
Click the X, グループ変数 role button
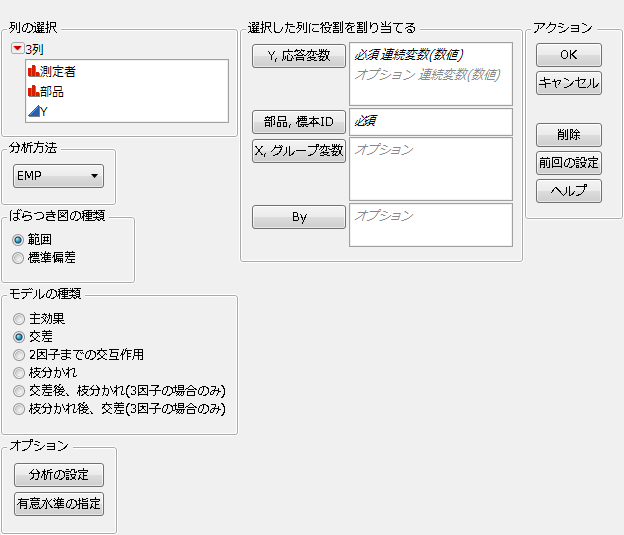298,150
